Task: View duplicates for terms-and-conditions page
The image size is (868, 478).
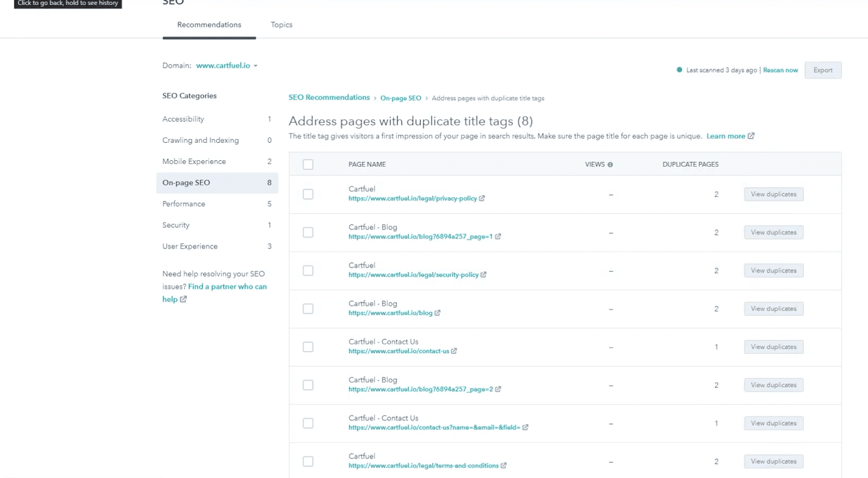Action: point(774,461)
